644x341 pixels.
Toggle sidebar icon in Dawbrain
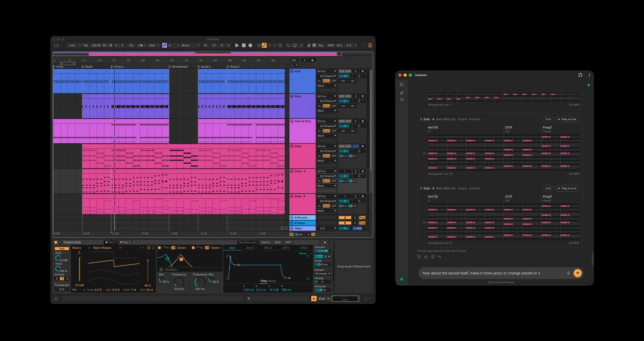[x=401, y=84]
